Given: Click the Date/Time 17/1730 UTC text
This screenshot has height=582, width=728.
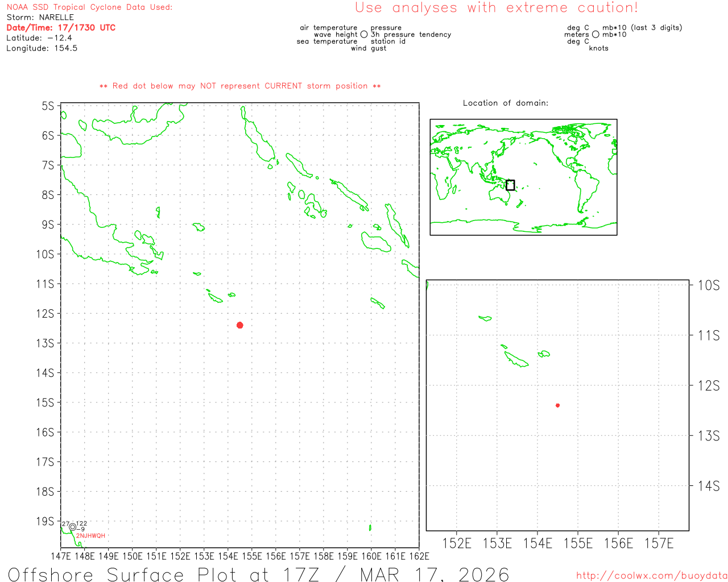Looking at the screenshot, I should click(x=61, y=28).
